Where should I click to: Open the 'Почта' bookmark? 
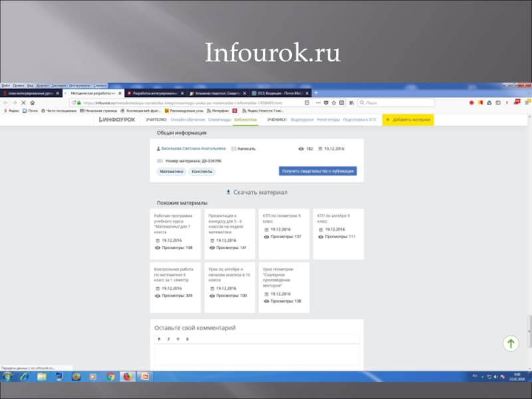(x=30, y=110)
